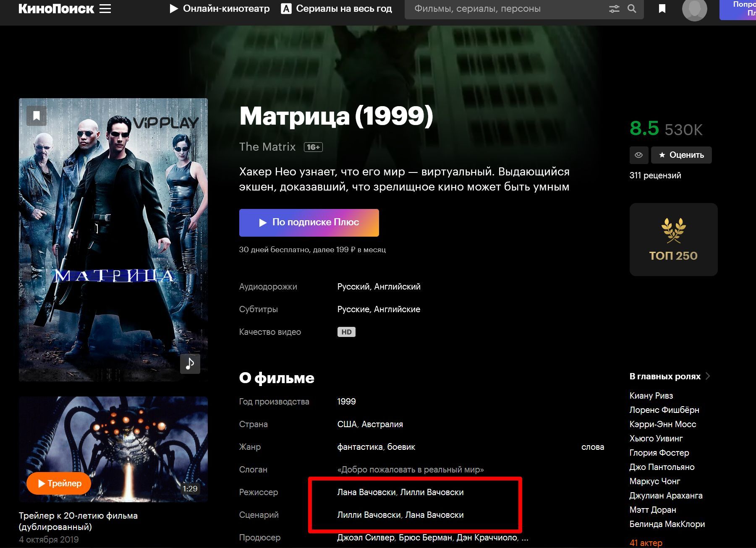Show all 41 актер link
This screenshot has width=756, height=548.
pyautogui.click(x=646, y=543)
